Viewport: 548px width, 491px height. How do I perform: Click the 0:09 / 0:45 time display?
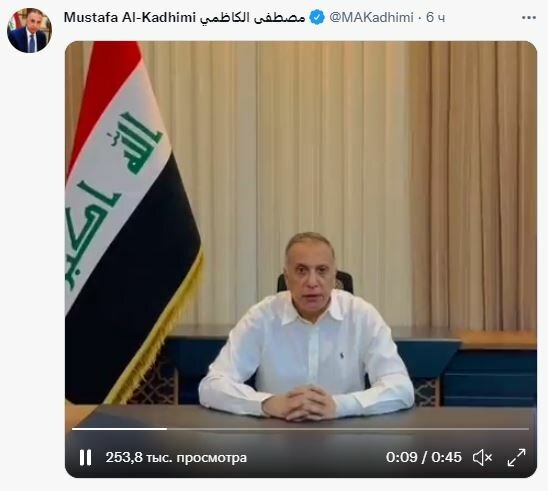point(424,457)
